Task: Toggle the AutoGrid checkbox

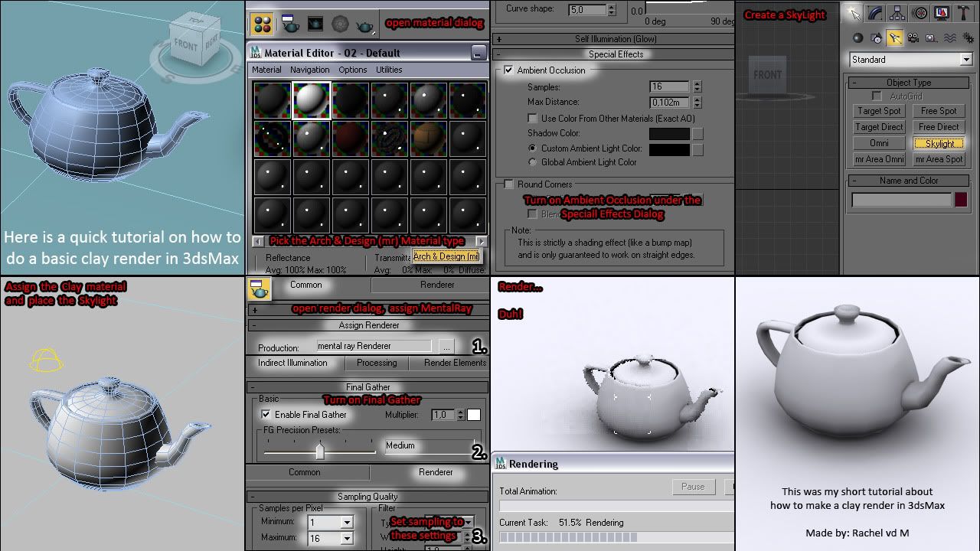Action: [877, 96]
